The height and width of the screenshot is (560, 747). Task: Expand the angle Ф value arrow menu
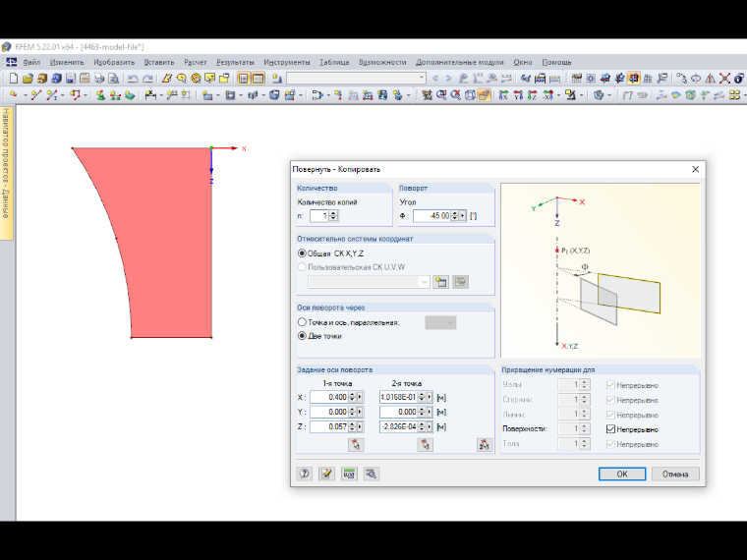(463, 216)
